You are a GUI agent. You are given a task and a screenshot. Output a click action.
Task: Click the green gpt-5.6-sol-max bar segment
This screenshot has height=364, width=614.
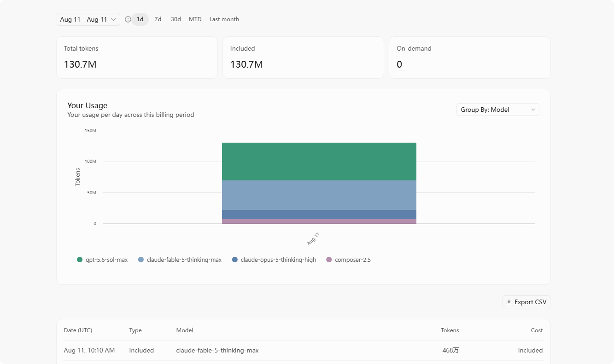[319, 162]
